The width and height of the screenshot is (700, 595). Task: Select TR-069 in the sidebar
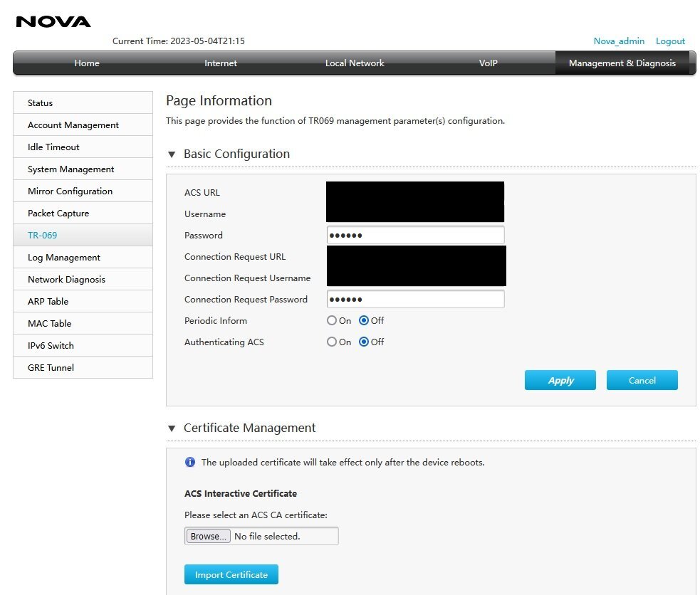pos(83,235)
